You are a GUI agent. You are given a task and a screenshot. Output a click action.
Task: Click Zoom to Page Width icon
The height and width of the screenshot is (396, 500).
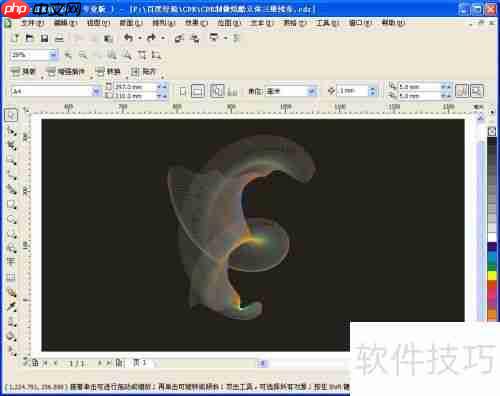point(142,55)
